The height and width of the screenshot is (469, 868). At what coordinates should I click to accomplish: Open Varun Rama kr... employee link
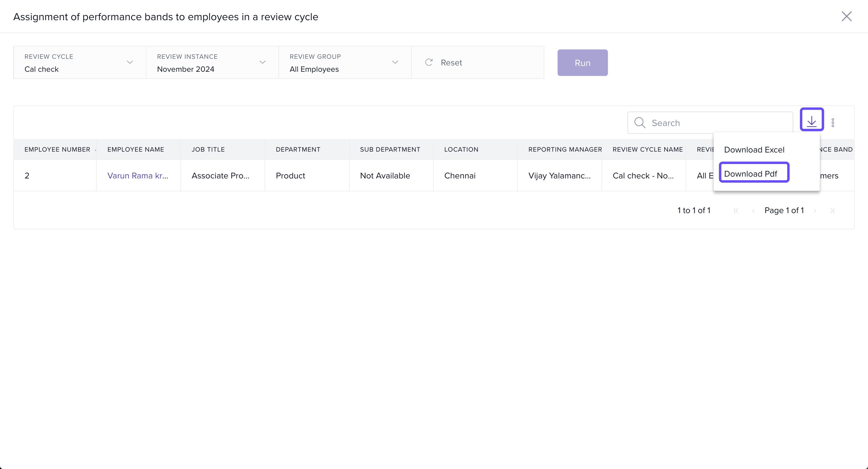pos(137,175)
